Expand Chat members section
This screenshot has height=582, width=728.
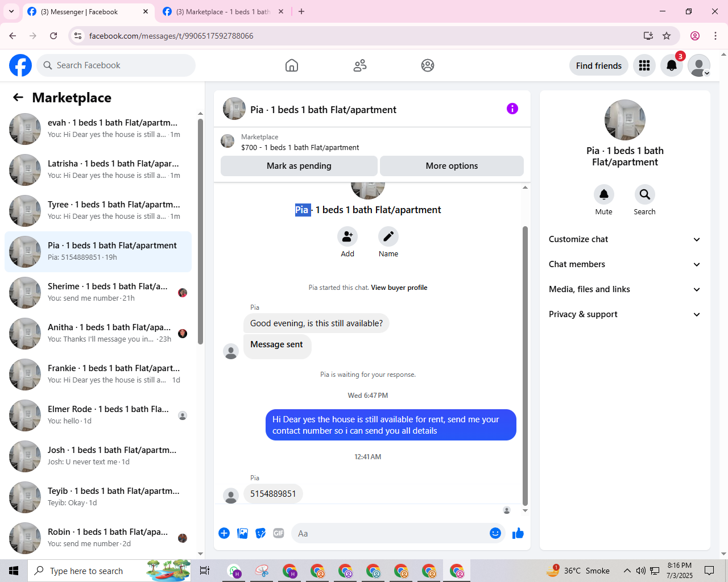tap(624, 264)
